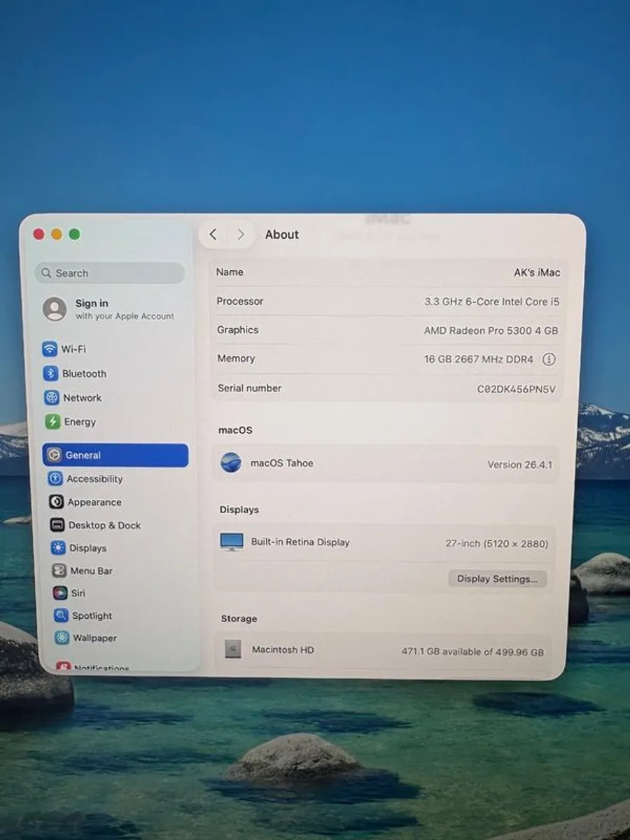Click the Wallpaper flower icon
Screen dimensions: 630x840
tap(62, 638)
